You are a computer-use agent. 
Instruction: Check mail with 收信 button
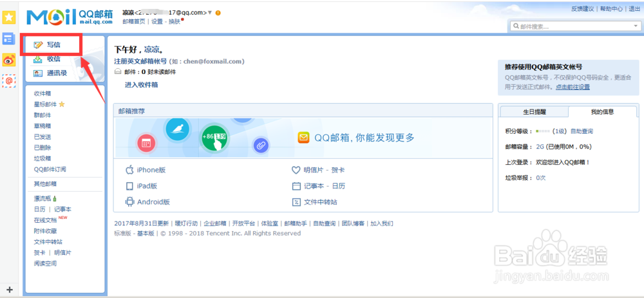pos(54,59)
